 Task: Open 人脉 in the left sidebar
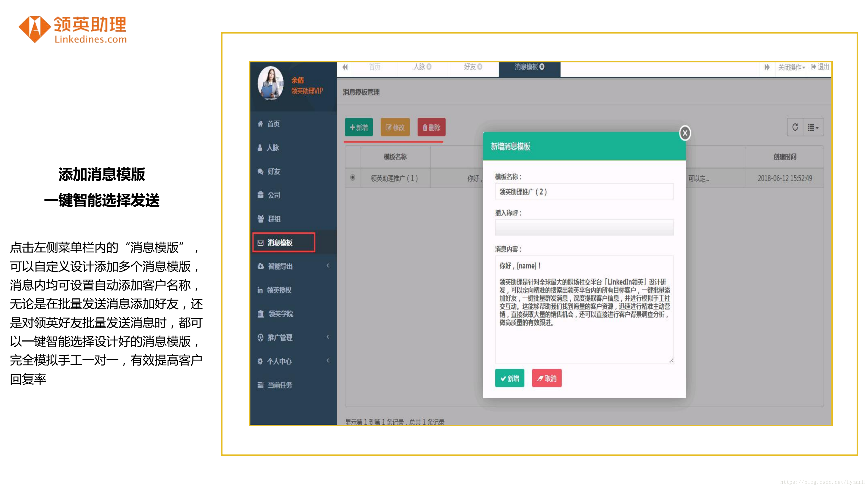293,148
